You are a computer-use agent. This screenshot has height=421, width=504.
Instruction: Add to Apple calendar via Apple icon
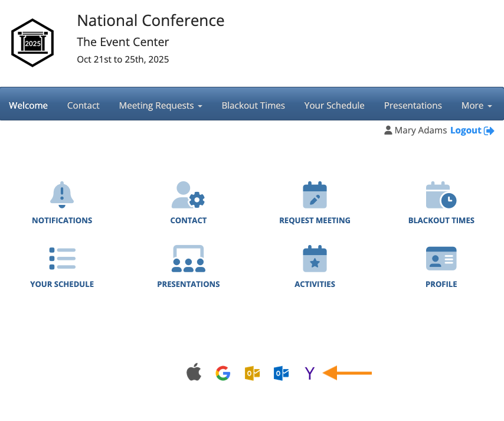tap(194, 373)
